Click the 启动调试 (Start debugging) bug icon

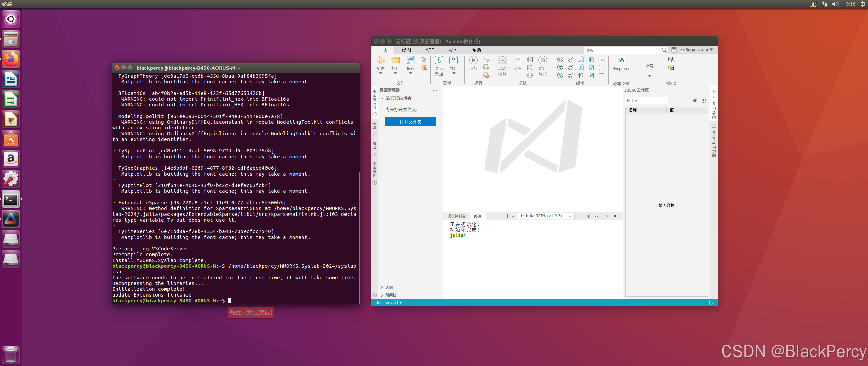[502, 60]
